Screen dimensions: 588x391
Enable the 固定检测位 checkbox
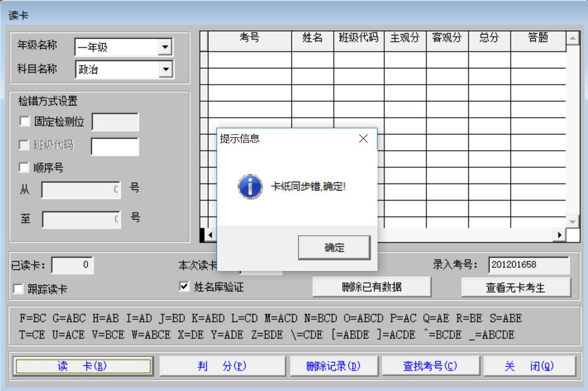coord(24,121)
